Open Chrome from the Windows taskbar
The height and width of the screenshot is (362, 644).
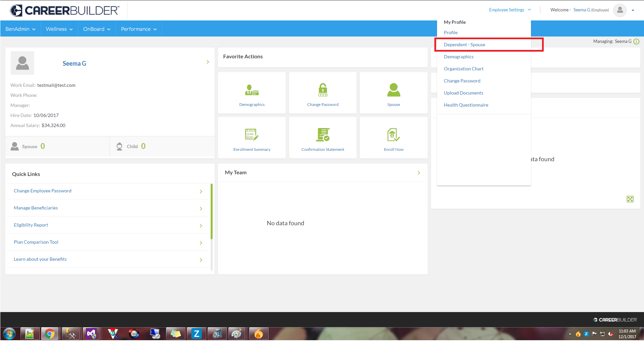(50, 334)
